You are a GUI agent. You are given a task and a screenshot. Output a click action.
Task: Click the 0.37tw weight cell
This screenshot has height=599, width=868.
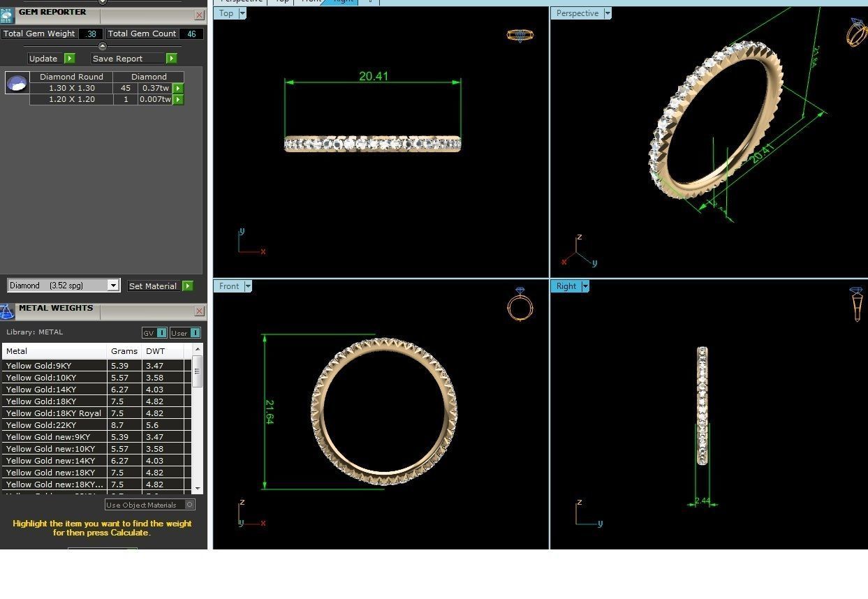tap(155, 88)
